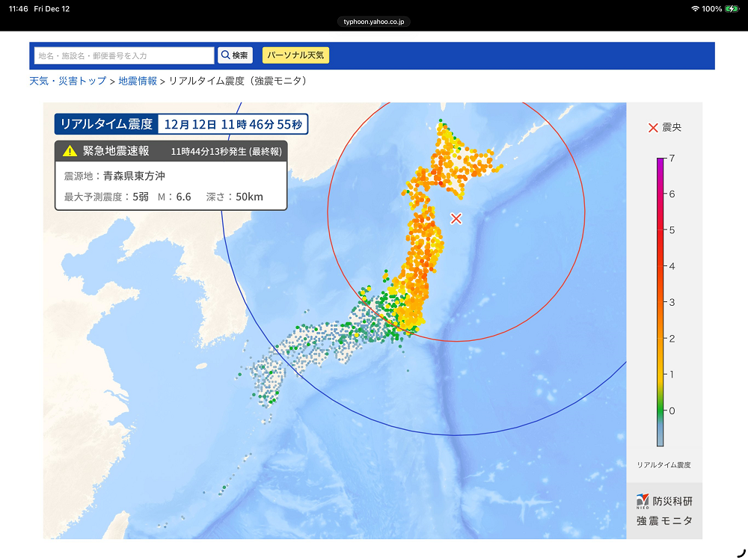Tap the Wi-Fi status icon
Image resolution: width=748 pixels, height=560 pixels.
point(695,9)
